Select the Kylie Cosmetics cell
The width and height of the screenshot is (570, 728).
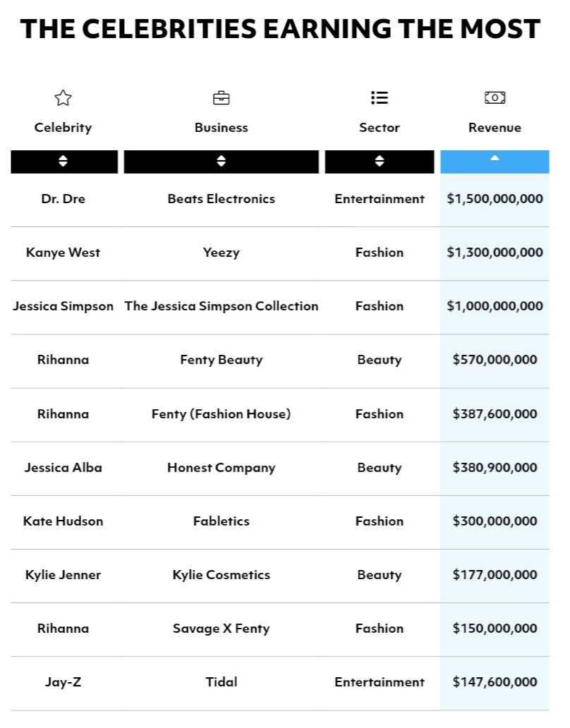(x=222, y=575)
